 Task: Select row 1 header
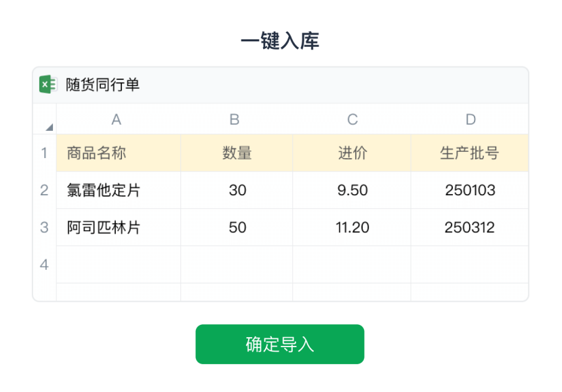[x=45, y=153]
